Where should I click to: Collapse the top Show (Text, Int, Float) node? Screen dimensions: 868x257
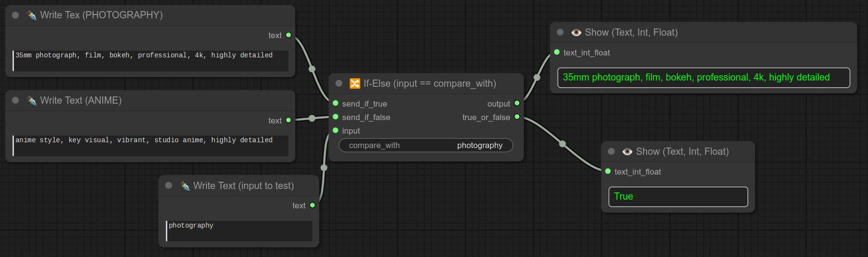click(x=560, y=32)
